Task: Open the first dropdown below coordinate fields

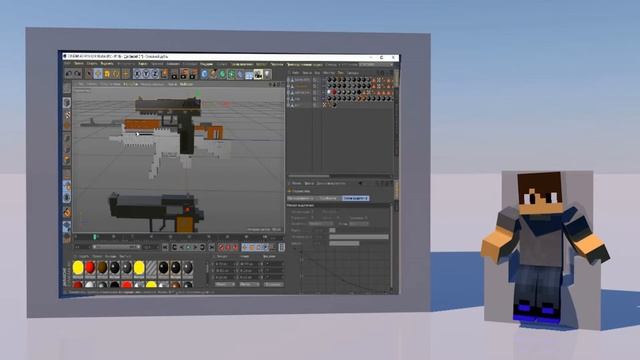Action: tap(224, 284)
